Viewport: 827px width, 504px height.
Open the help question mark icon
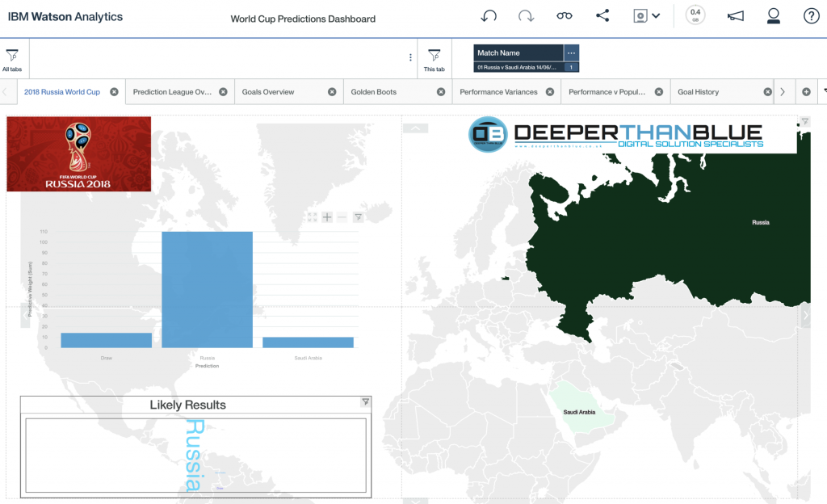pyautogui.click(x=811, y=16)
